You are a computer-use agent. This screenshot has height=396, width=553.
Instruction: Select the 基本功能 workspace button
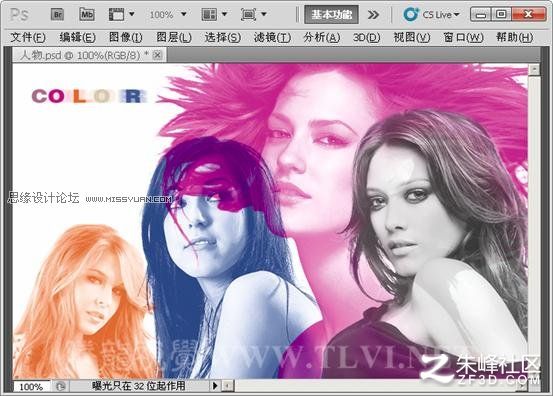click(x=331, y=15)
